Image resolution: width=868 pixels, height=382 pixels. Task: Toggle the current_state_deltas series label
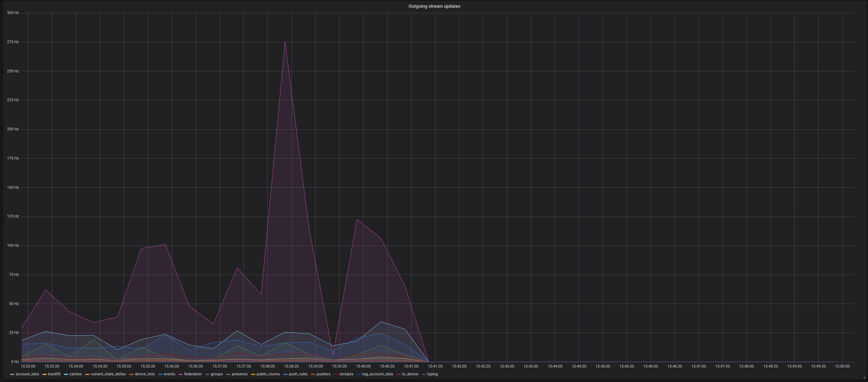(x=108, y=374)
